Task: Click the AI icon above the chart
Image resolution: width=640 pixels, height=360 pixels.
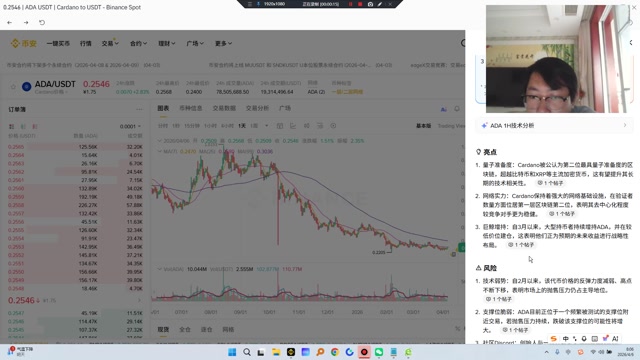Action: click(444, 109)
